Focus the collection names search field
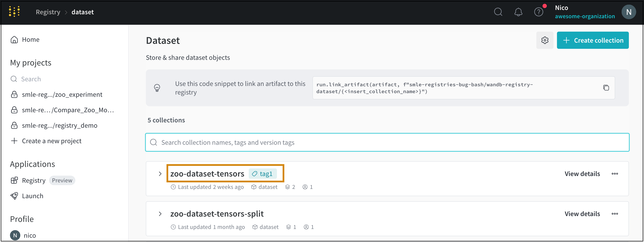Viewport: 644px width, 242px height. click(x=387, y=142)
